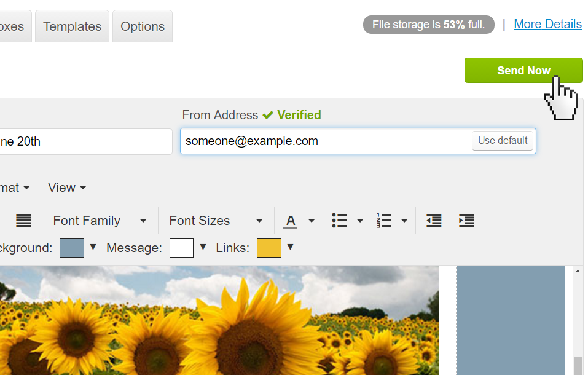
Task: Decrease indent of the paragraph
Action: tap(434, 221)
